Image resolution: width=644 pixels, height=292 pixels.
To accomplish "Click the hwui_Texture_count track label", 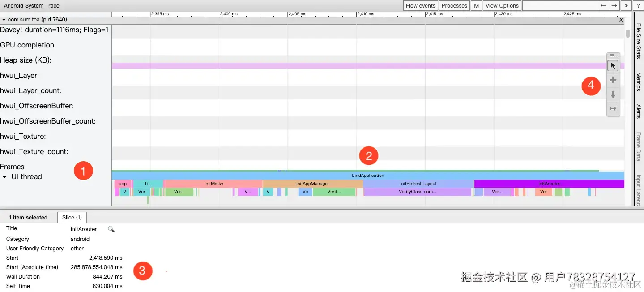I will click(x=34, y=152).
